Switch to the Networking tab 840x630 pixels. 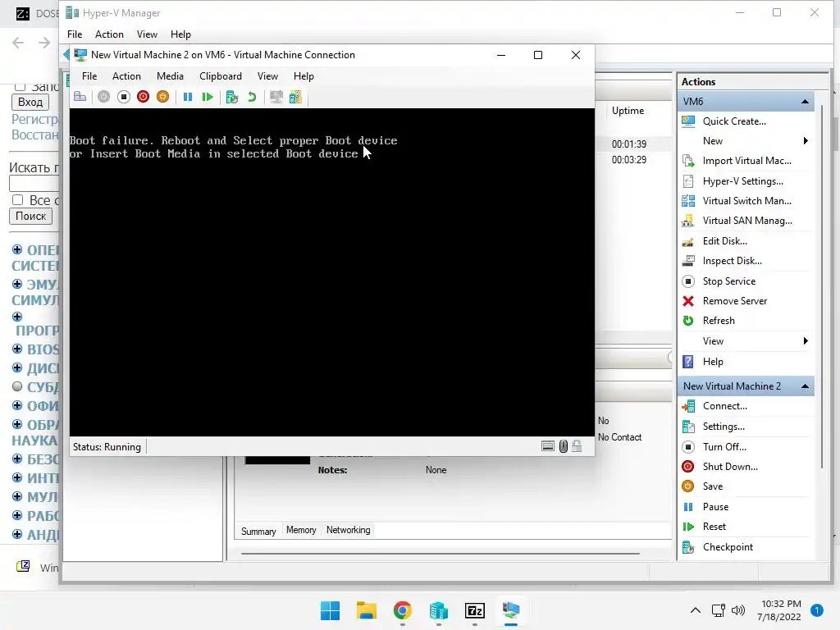(x=348, y=530)
